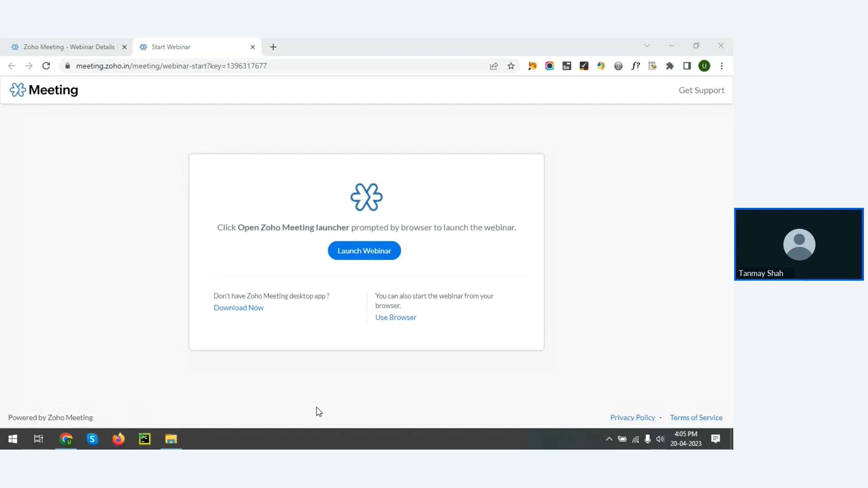The image size is (868, 488).
Task: Click the Download Now link
Action: click(x=238, y=308)
